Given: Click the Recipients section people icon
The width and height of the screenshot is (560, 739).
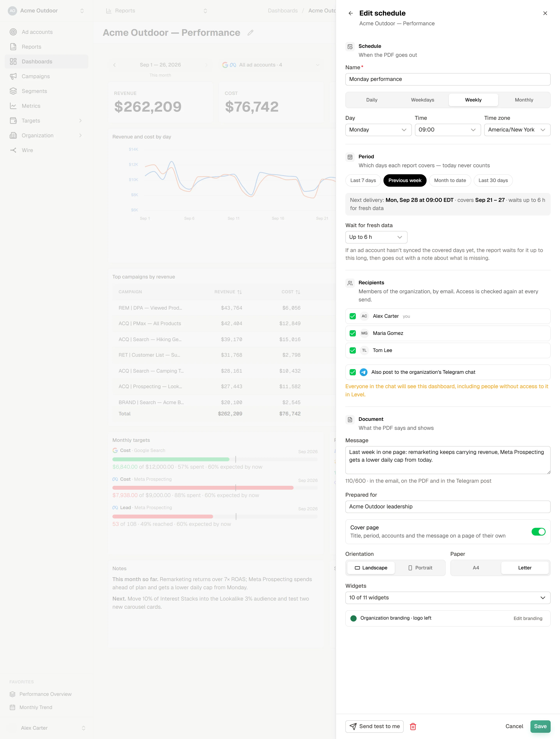Looking at the screenshot, I should [350, 283].
